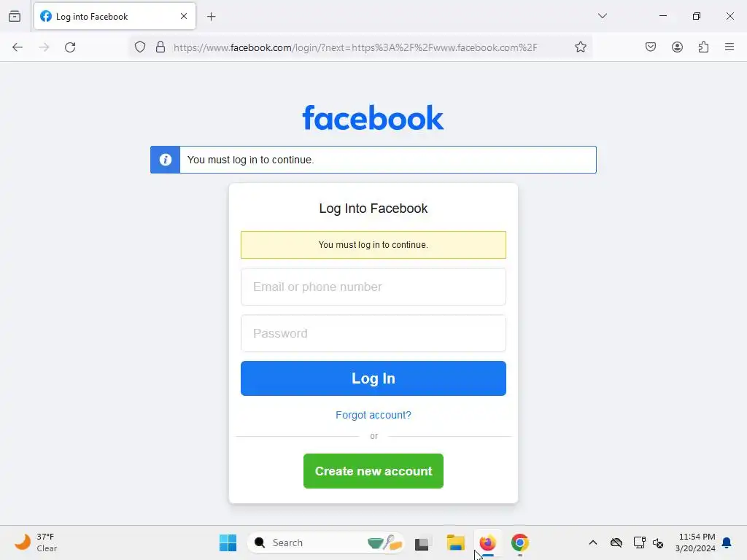Close the Log into Facebook tab
The width and height of the screenshot is (747, 560).
184,16
